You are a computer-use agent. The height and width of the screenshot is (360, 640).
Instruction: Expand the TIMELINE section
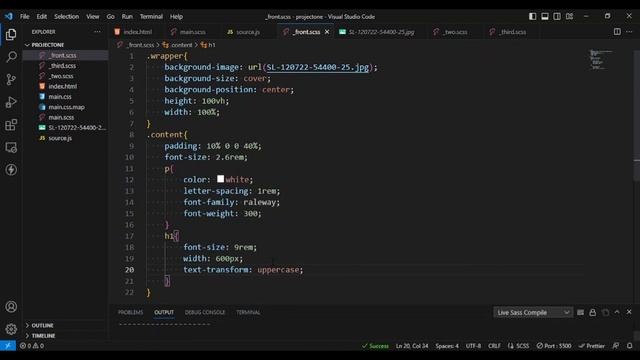[43, 336]
